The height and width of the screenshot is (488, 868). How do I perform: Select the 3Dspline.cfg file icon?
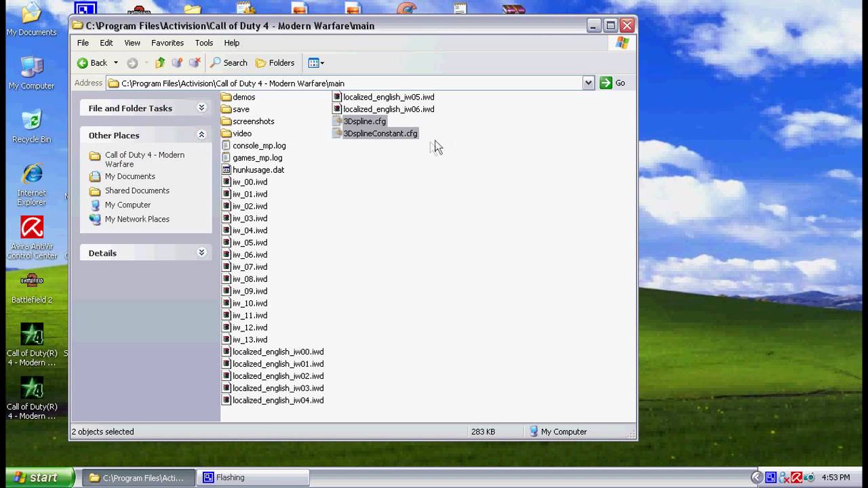point(337,121)
